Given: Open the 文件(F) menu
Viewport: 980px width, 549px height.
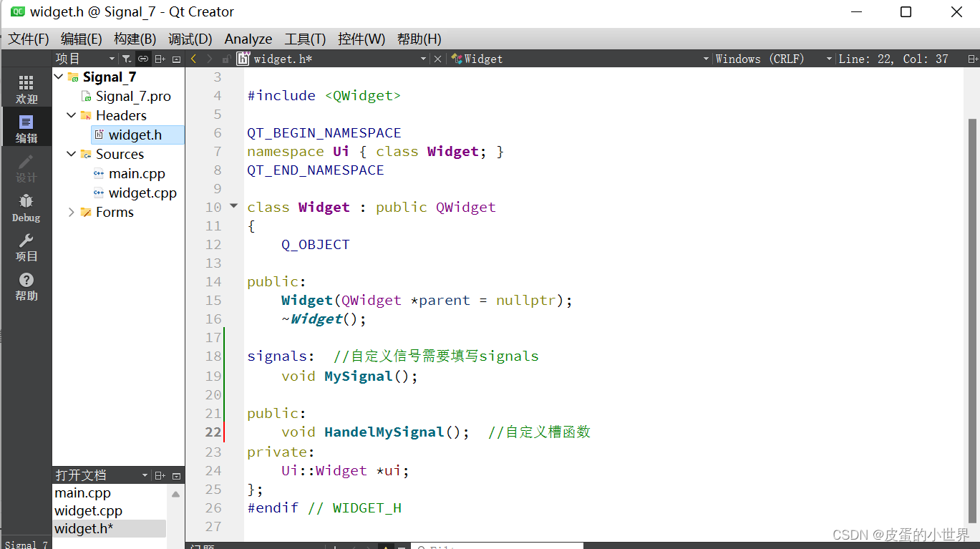Looking at the screenshot, I should click(28, 39).
